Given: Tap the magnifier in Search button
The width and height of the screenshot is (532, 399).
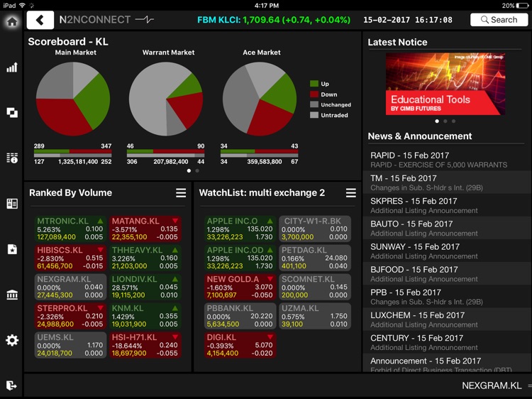Looking at the screenshot, I should point(484,20).
